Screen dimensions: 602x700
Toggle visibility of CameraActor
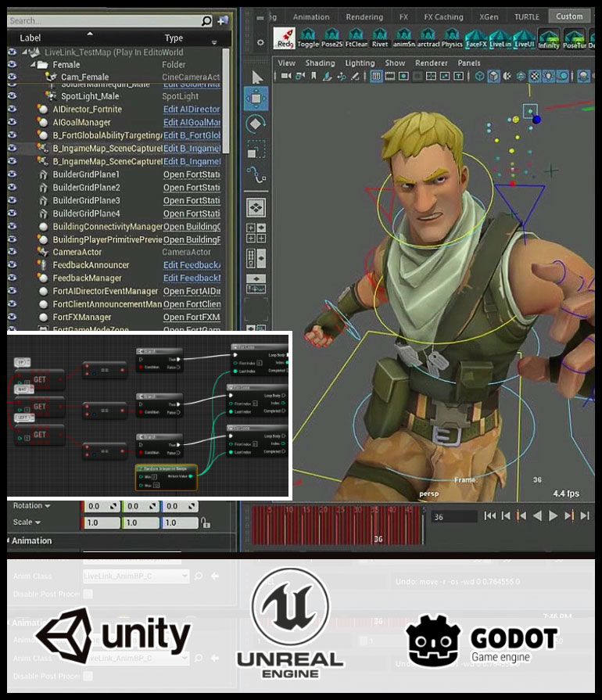12,251
